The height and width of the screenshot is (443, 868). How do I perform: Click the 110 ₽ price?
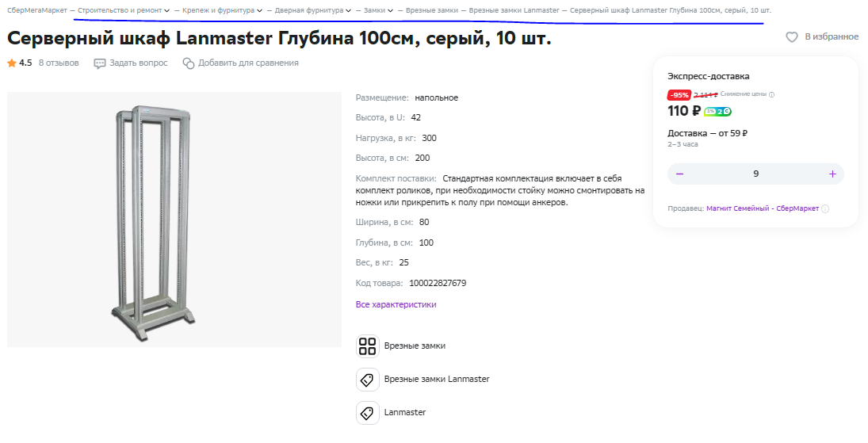684,111
